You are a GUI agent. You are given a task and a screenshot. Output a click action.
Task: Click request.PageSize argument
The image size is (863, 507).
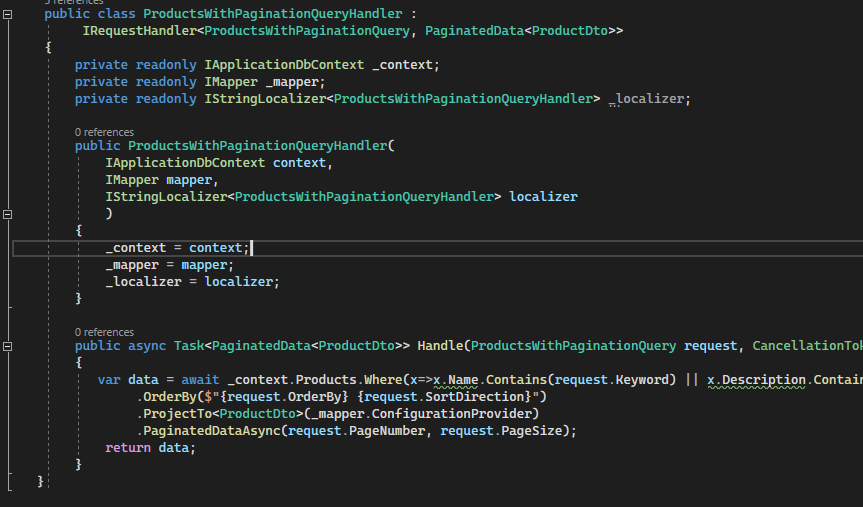[x=500, y=431]
